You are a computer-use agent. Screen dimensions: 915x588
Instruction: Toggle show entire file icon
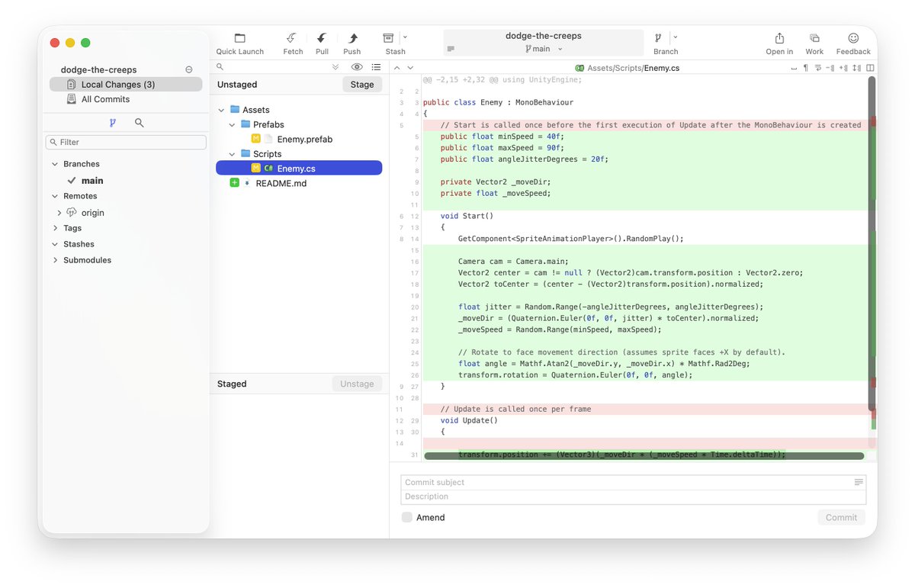tap(857, 68)
